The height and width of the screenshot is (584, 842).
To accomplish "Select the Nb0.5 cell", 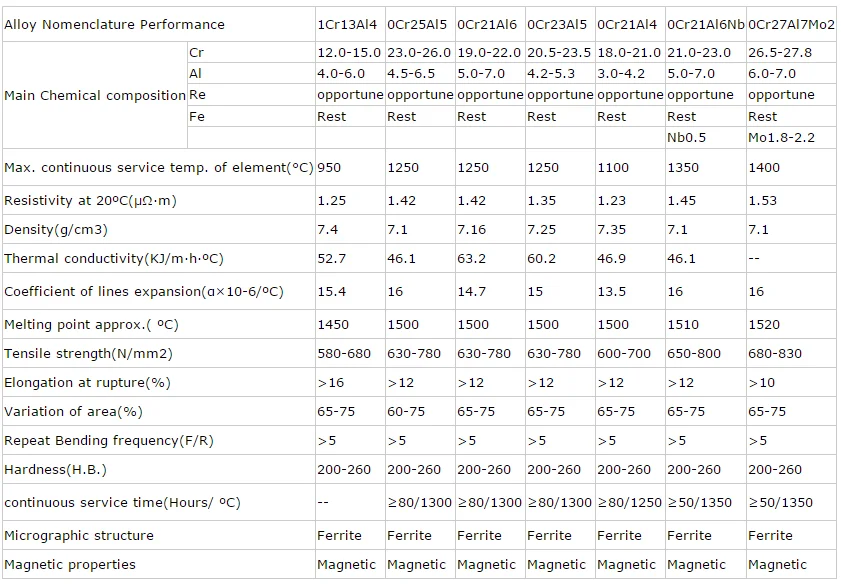I will [686, 138].
